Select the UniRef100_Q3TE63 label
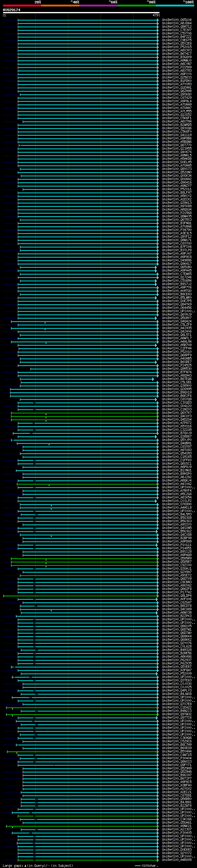Screen dimensions: 197x868 pos(176,680)
